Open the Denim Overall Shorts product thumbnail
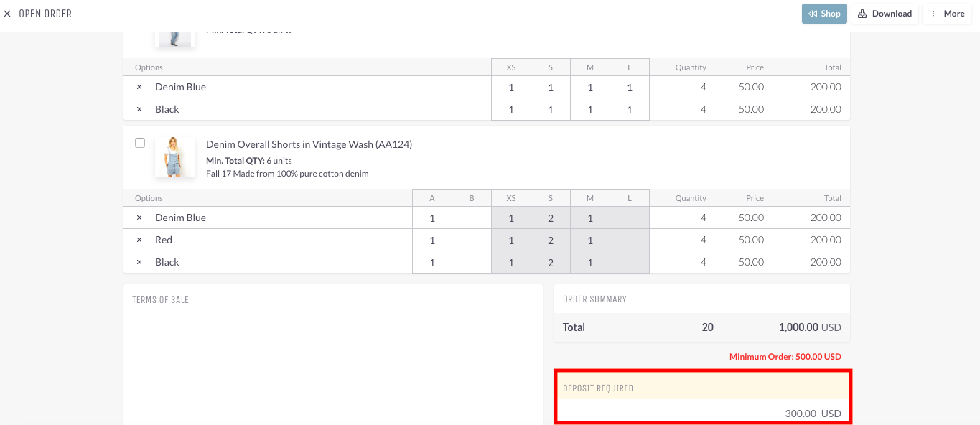This screenshot has width=980, height=425. [175, 157]
